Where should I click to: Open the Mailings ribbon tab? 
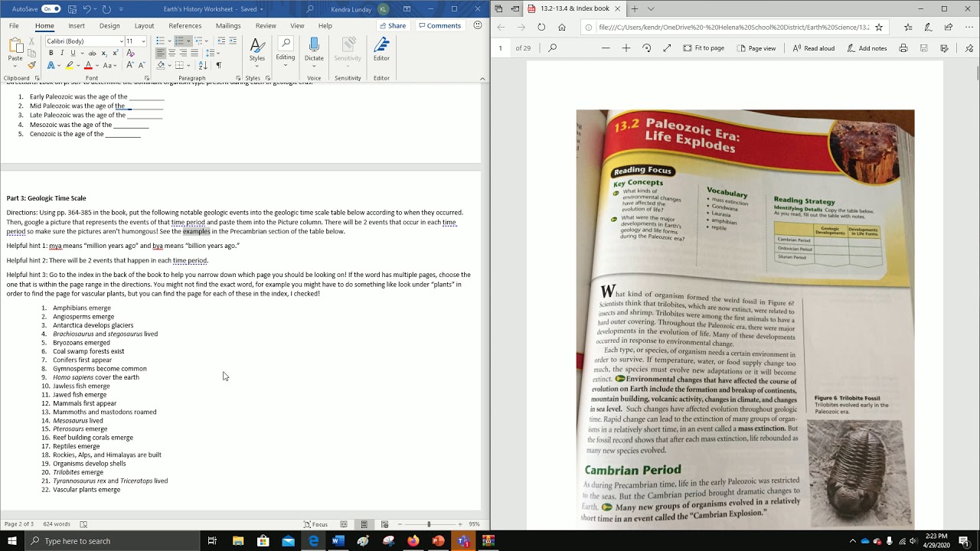pos(228,25)
